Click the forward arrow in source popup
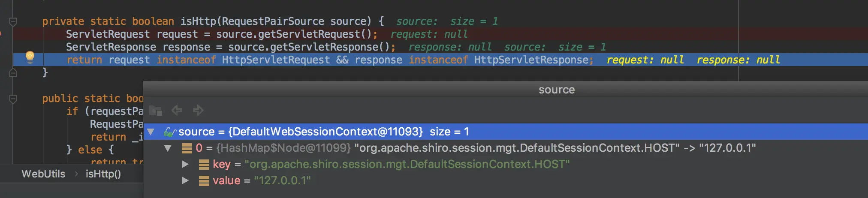The image size is (868, 198). tap(198, 111)
